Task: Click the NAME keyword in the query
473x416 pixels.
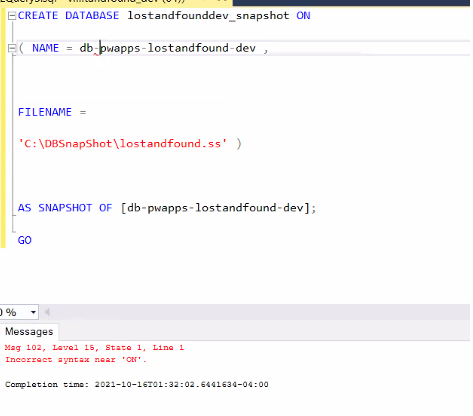Action: coord(45,48)
